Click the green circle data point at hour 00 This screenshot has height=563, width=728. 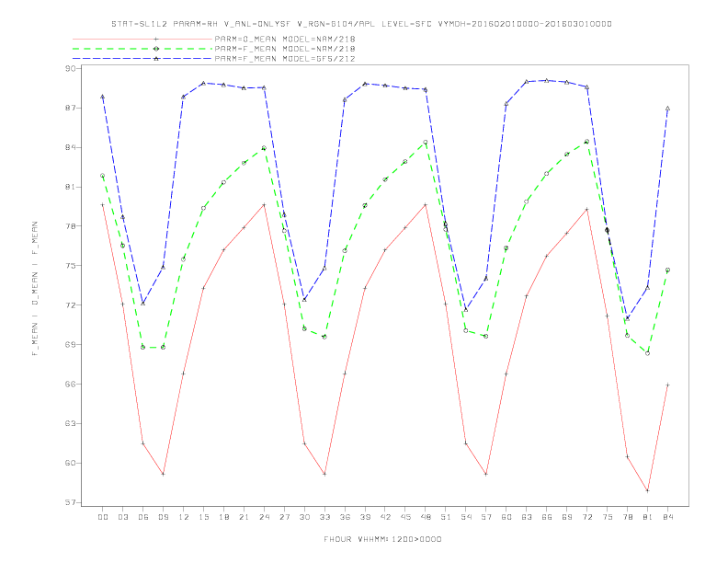tap(103, 176)
